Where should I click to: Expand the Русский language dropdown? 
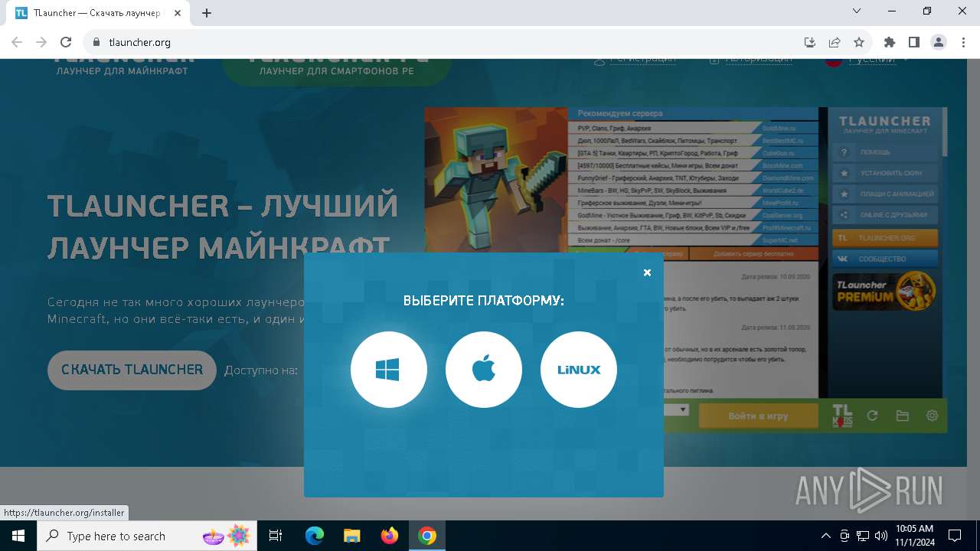(x=867, y=60)
